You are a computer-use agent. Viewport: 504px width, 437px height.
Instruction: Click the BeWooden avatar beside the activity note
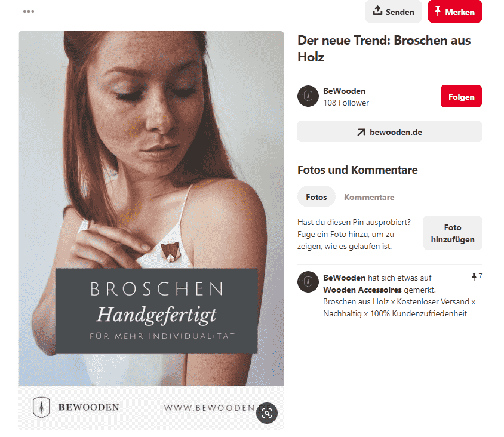[x=308, y=281]
